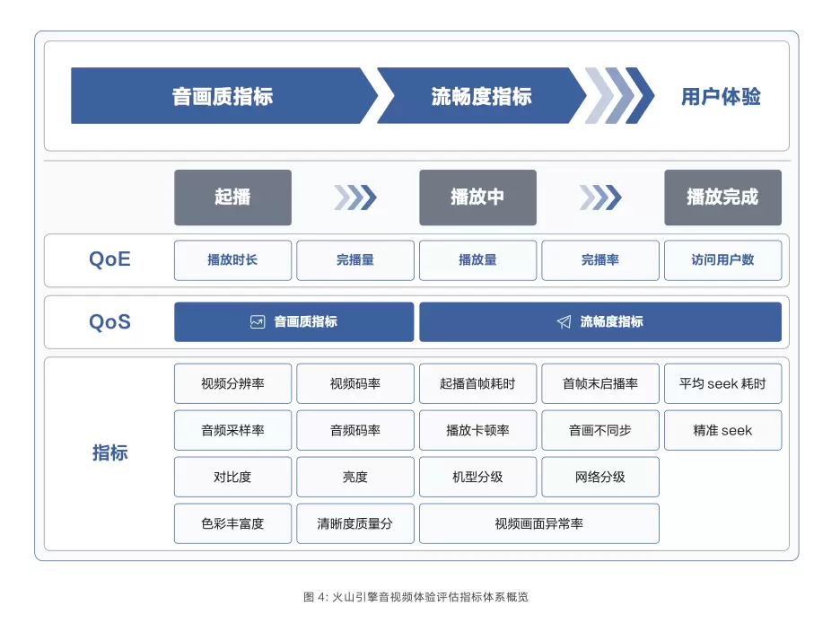Click the gray 起播 stage box
840x641 pixels.
(x=233, y=198)
